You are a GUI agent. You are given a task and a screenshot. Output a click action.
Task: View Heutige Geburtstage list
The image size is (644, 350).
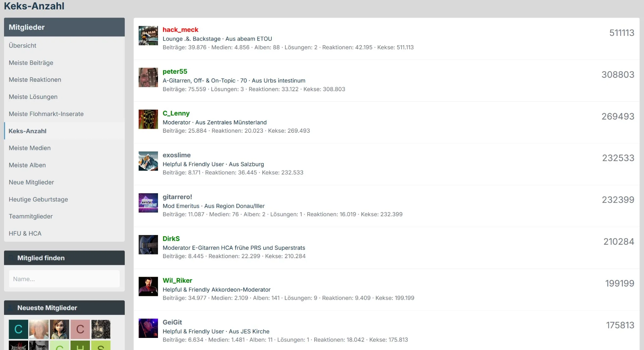click(x=64, y=199)
